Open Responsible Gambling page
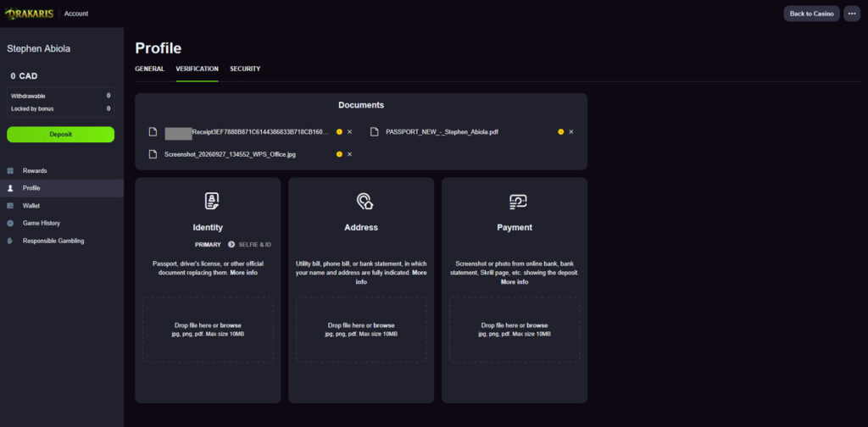Viewport: 868px width, 427px height. (62, 241)
